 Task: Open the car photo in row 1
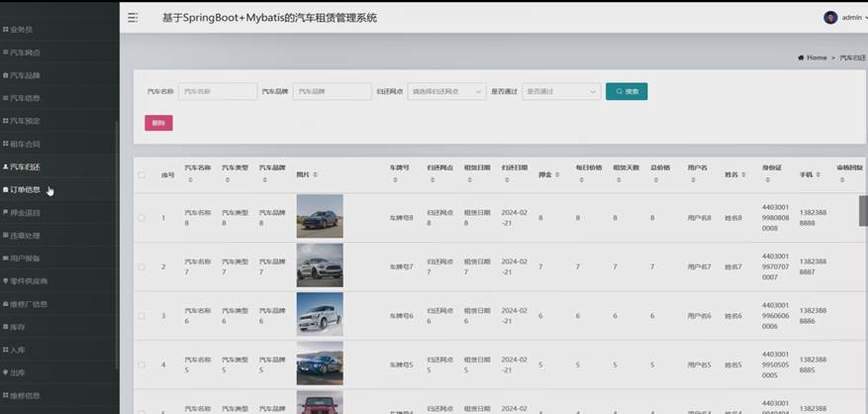[320, 216]
